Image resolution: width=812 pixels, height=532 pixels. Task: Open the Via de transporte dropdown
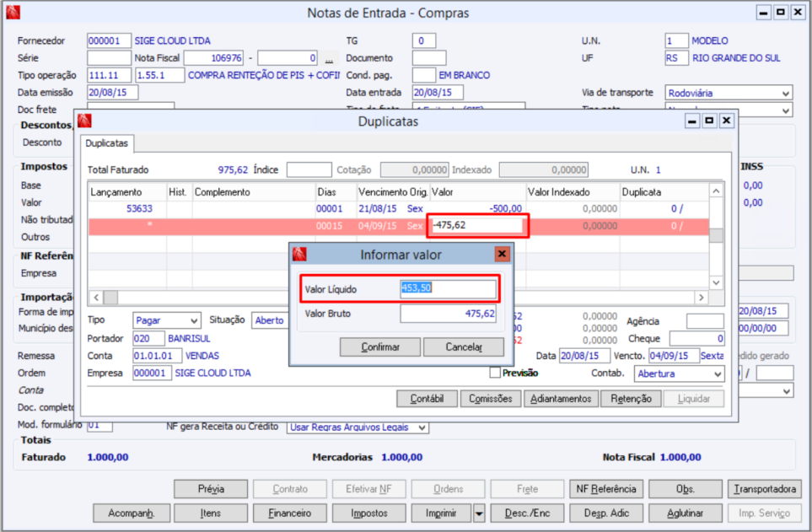coord(785,93)
